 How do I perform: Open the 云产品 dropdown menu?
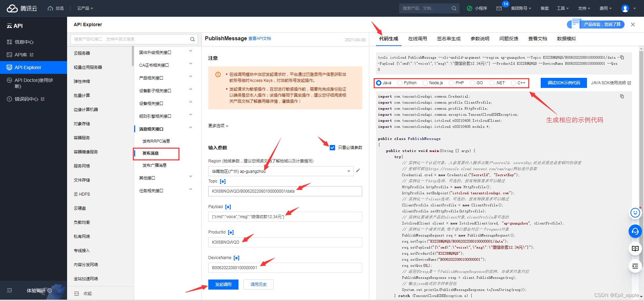[x=85, y=8]
